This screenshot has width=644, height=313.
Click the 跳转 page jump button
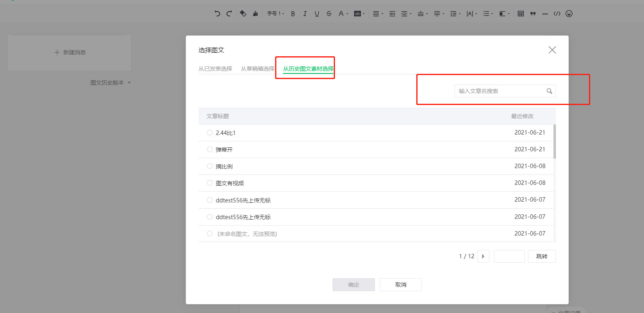click(542, 256)
